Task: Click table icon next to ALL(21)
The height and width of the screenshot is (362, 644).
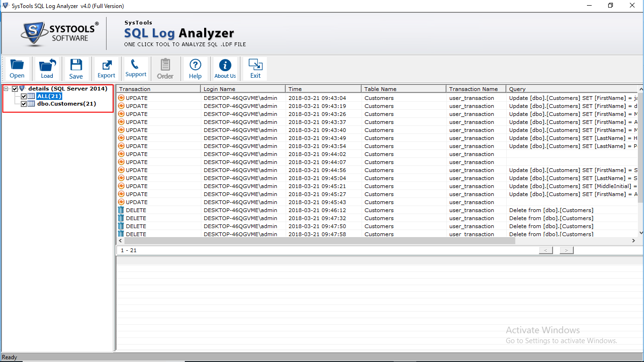Action: point(31,96)
